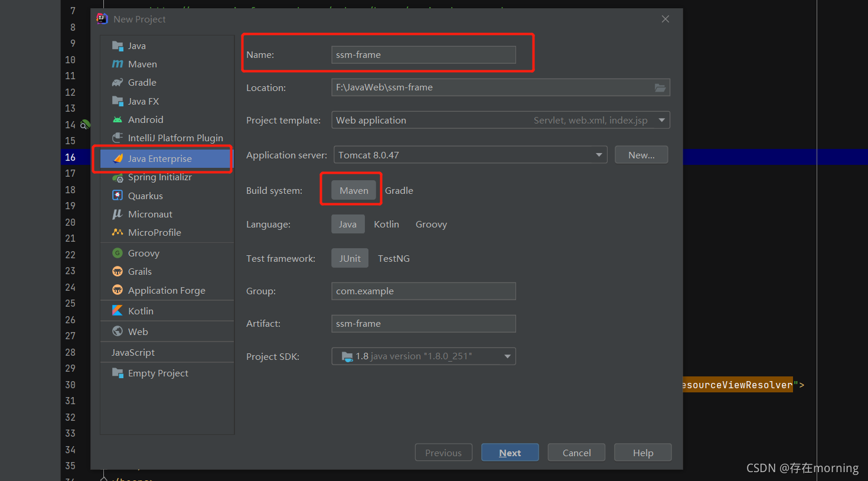Browse for location with the folder icon
Screen dimensions: 868x481
tap(660, 87)
